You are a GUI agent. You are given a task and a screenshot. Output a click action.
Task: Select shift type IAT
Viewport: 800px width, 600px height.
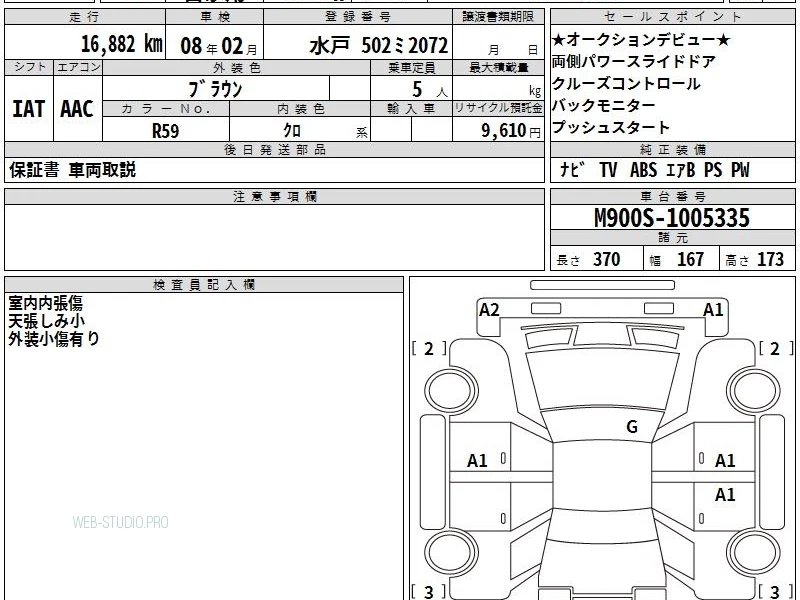(28, 109)
